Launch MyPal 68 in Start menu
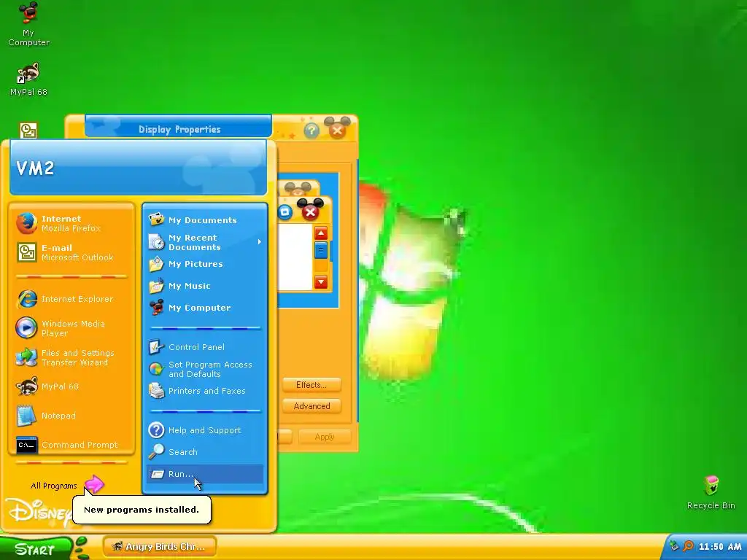The height and width of the screenshot is (560, 747). 71,386
